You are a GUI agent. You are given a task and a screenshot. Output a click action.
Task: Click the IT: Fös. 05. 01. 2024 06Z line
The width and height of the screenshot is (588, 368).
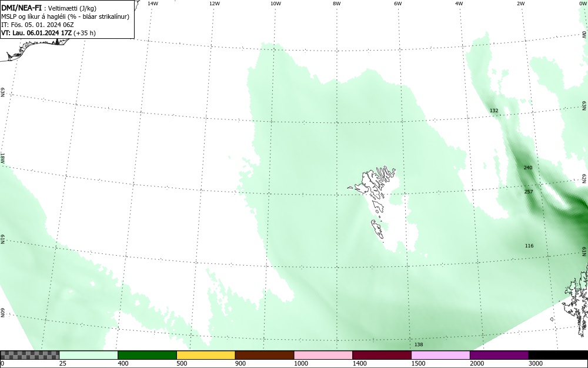click(38, 25)
